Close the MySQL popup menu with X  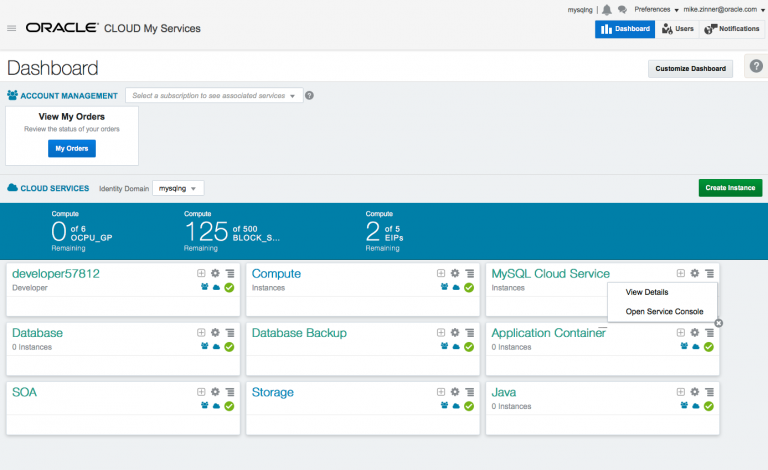pyautogui.click(x=719, y=323)
